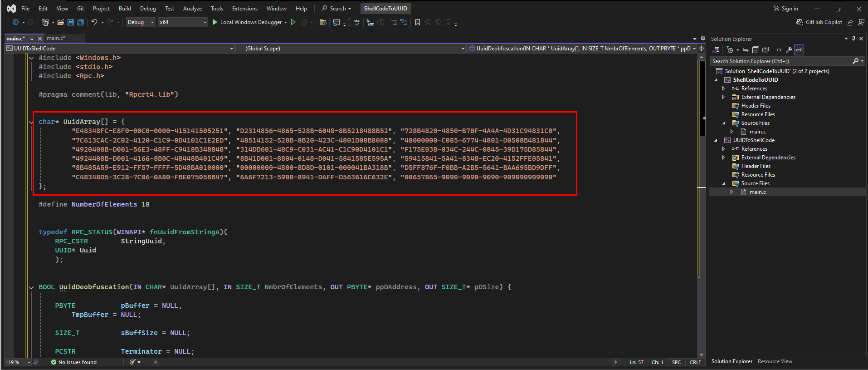Image resolution: width=868 pixels, height=370 pixels.
Task: Click Show All Files icon
Action: coord(766,50)
